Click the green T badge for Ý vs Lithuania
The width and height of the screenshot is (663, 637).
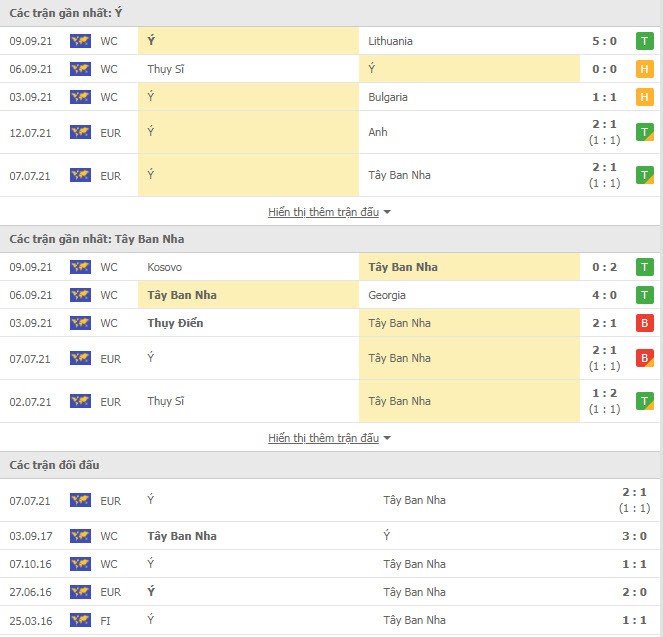[644, 41]
